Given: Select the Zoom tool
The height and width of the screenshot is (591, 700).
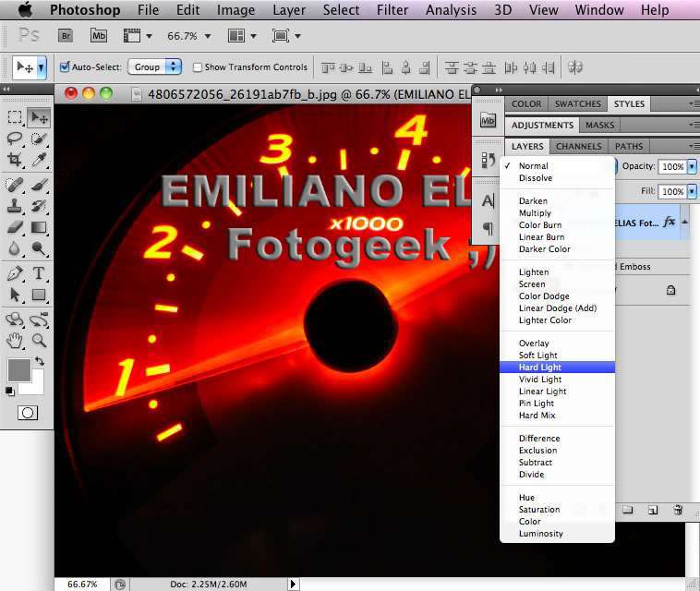Looking at the screenshot, I should 39,341.
